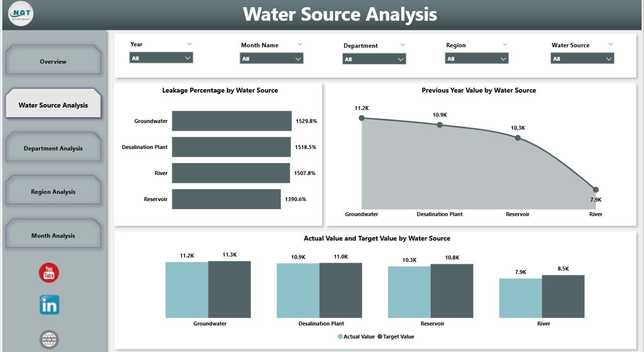Click the Year header chevron icon
Image resolution: width=644 pixels, height=352 pixels.
[x=190, y=44]
